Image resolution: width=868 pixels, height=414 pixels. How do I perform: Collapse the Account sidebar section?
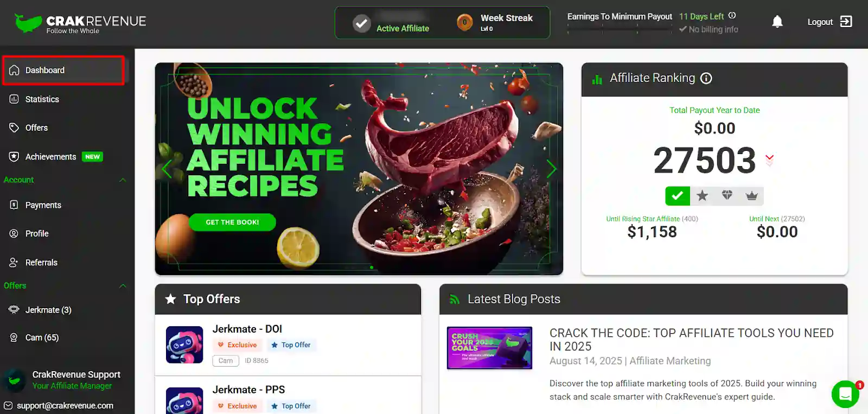tap(123, 180)
